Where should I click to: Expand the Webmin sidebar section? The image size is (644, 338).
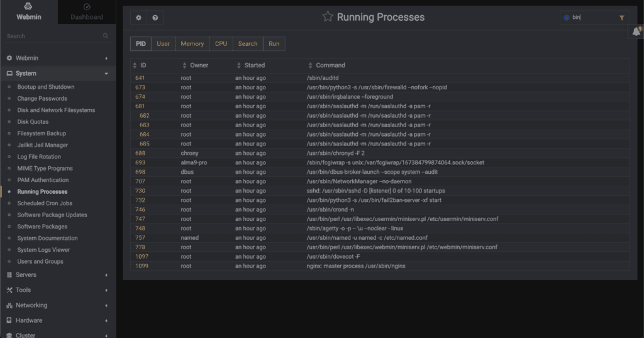(58, 58)
